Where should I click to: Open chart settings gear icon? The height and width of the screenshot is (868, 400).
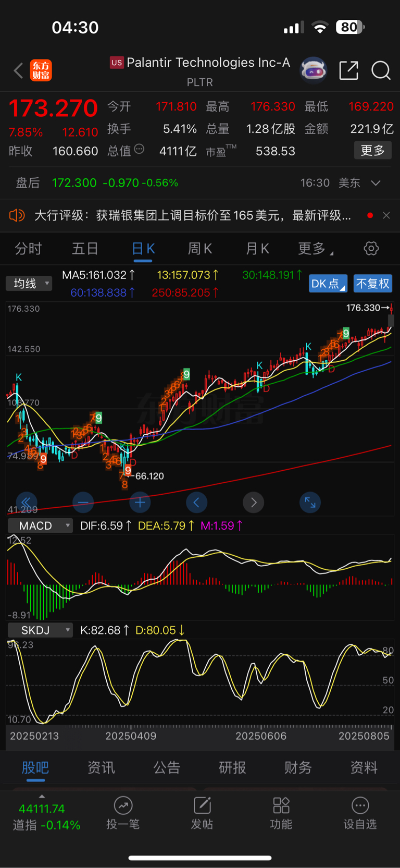pos(371,248)
